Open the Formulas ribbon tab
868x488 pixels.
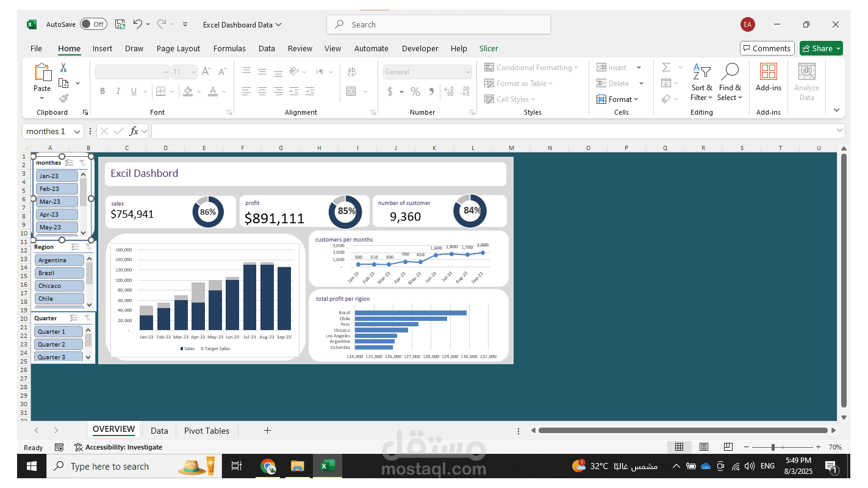[229, 48]
